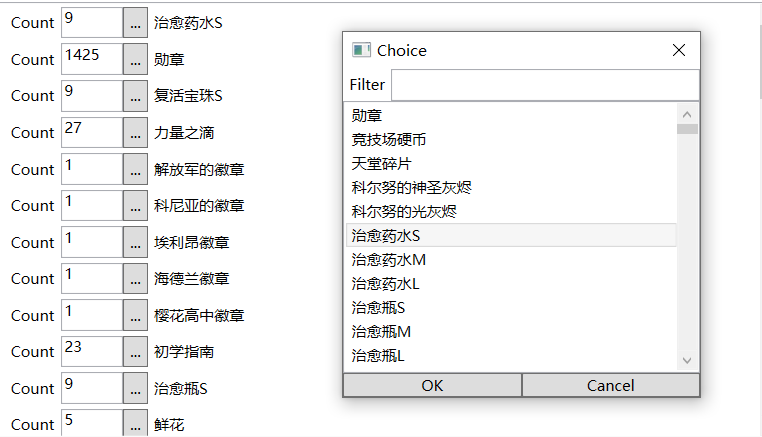Click the Count field showing 1425
Screen dimensions: 762x437
pyautogui.click(x=92, y=59)
